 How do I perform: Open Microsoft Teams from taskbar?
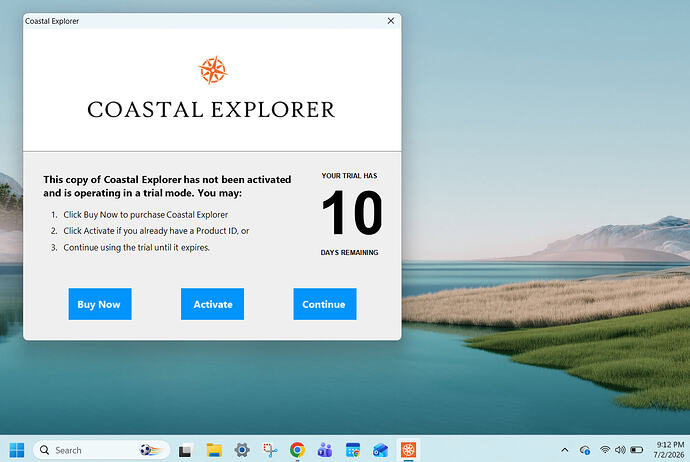point(325,450)
